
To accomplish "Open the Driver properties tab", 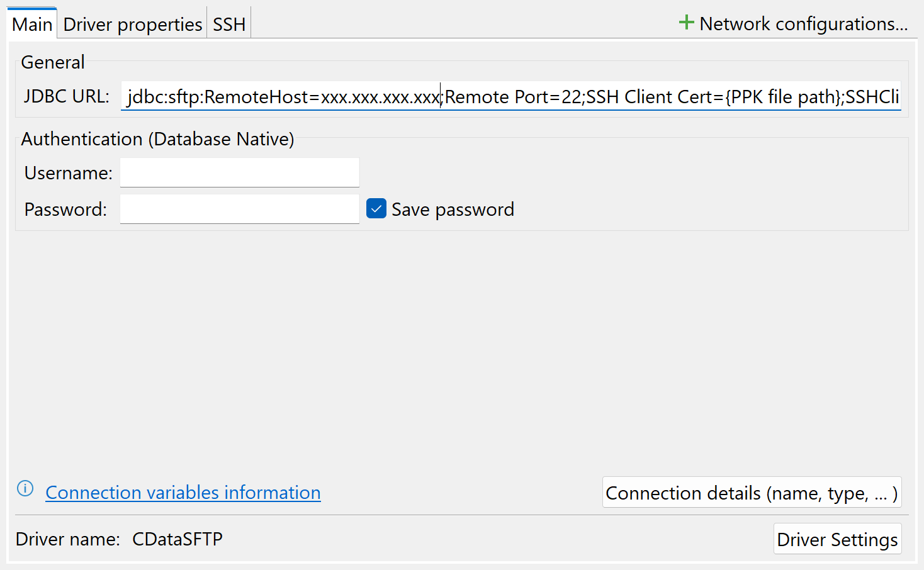I will [x=133, y=25].
